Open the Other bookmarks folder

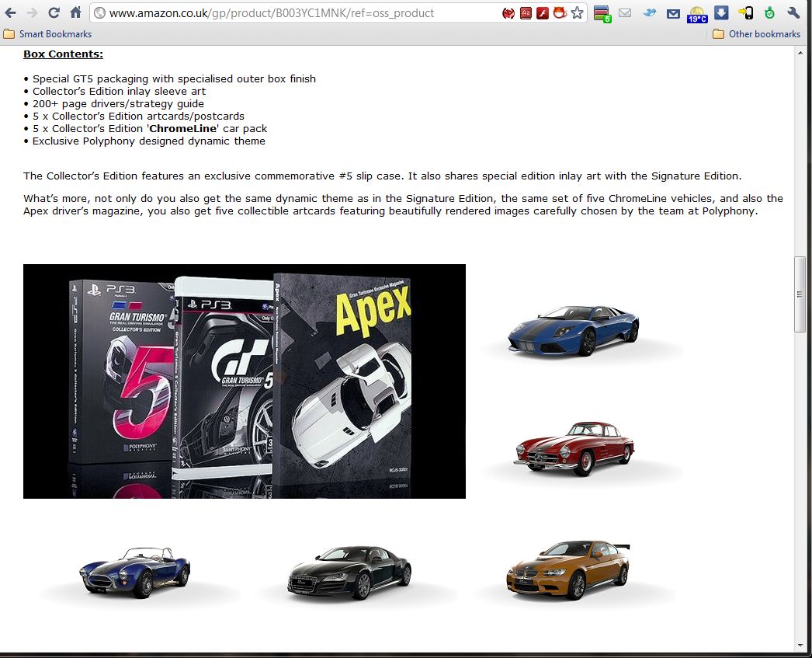click(757, 34)
